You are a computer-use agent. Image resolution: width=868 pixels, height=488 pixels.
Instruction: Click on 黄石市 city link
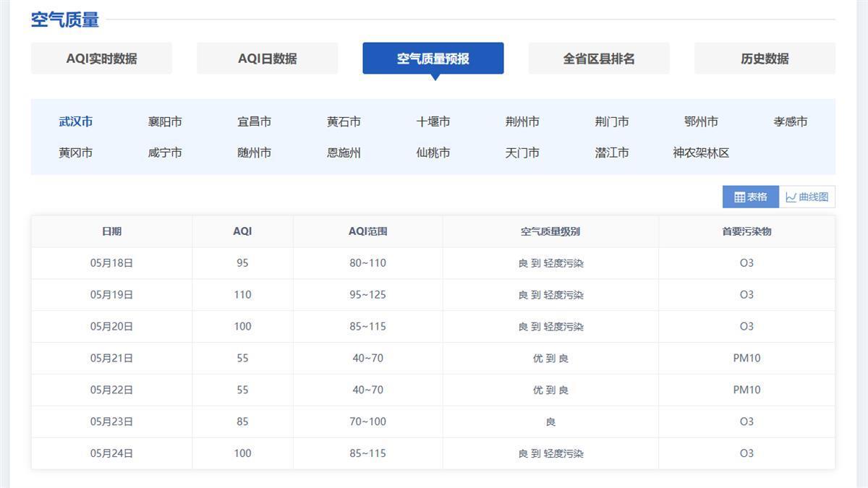344,121
